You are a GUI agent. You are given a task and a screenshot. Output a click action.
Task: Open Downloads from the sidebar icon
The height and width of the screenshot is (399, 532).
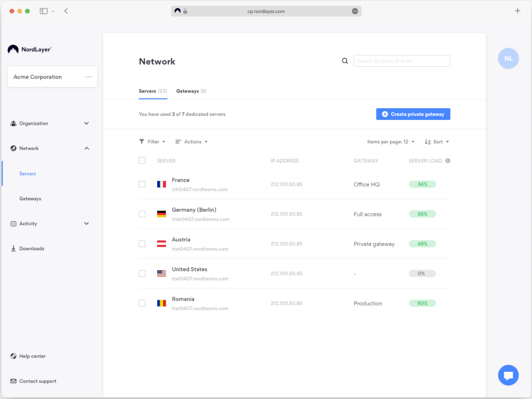click(x=13, y=248)
